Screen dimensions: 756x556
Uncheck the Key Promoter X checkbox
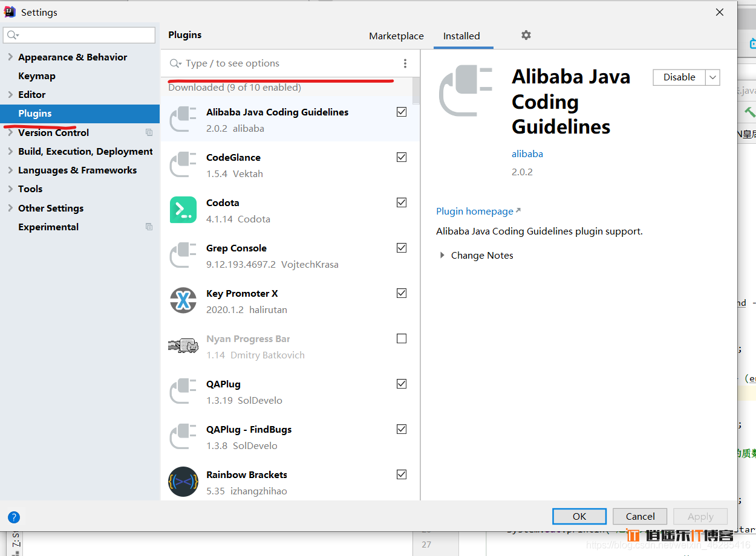click(402, 293)
